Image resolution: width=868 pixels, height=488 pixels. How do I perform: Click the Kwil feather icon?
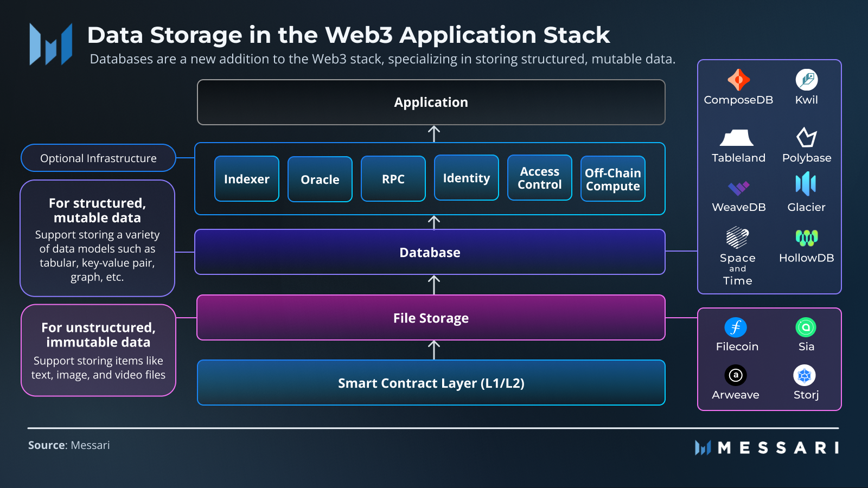806,80
